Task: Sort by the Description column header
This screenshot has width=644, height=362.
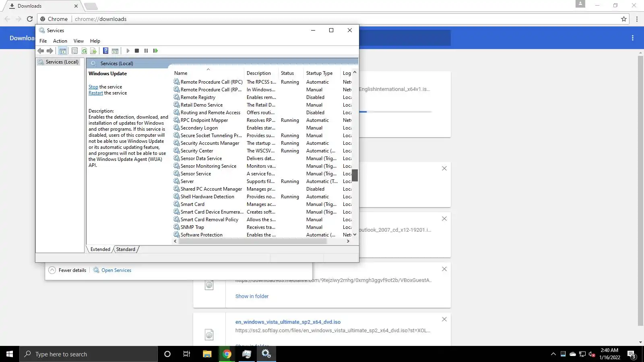Action: click(x=261, y=73)
